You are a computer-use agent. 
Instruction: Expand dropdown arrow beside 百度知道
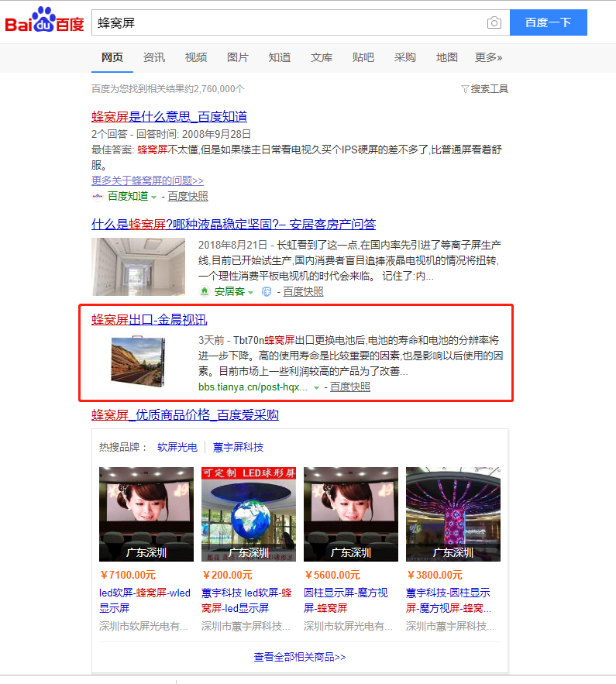(x=153, y=198)
